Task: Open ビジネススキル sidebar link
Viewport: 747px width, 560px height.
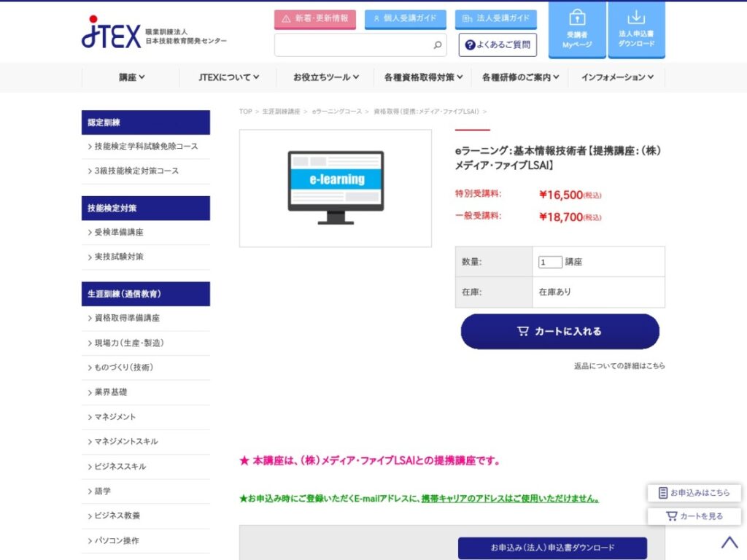Action: pyautogui.click(x=146, y=467)
